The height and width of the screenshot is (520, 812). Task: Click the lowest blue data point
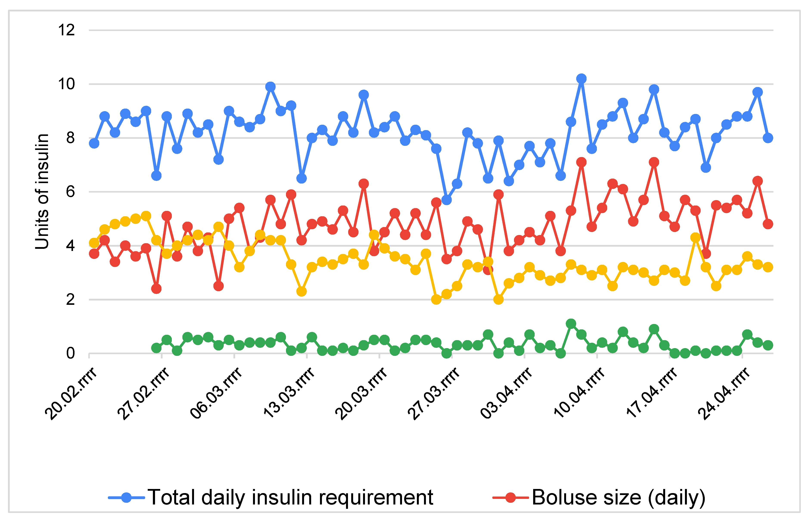pyautogui.click(x=447, y=200)
